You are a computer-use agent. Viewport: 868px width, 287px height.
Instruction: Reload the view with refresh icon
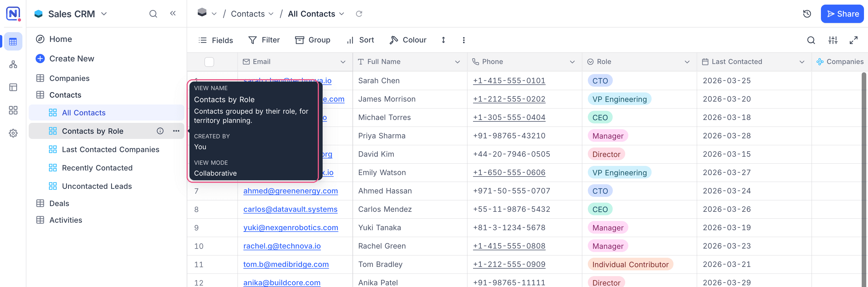[x=359, y=14]
